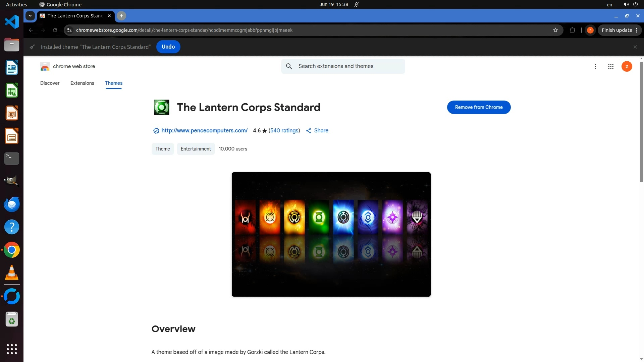Click the Google apps grid icon
The image size is (644, 362).
(610, 66)
